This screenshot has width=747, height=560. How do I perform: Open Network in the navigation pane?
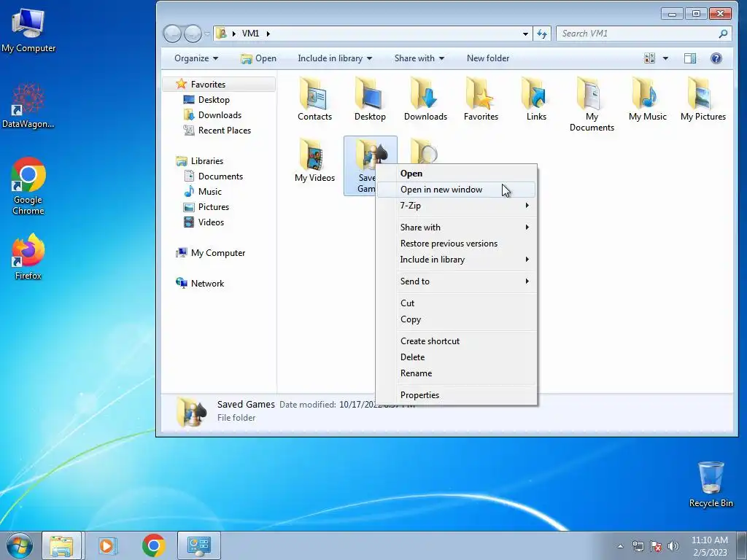(x=207, y=284)
